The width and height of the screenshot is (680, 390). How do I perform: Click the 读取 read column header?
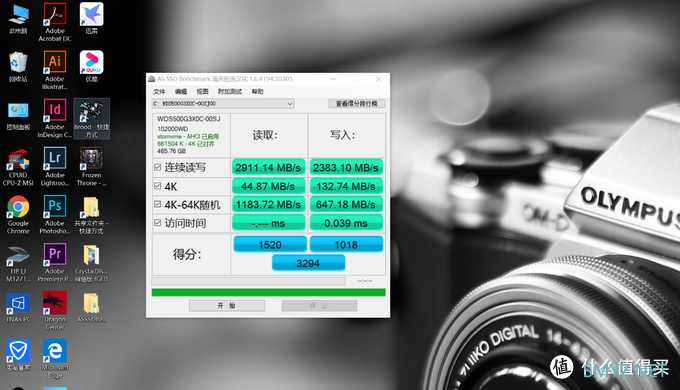[x=265, y=135]
